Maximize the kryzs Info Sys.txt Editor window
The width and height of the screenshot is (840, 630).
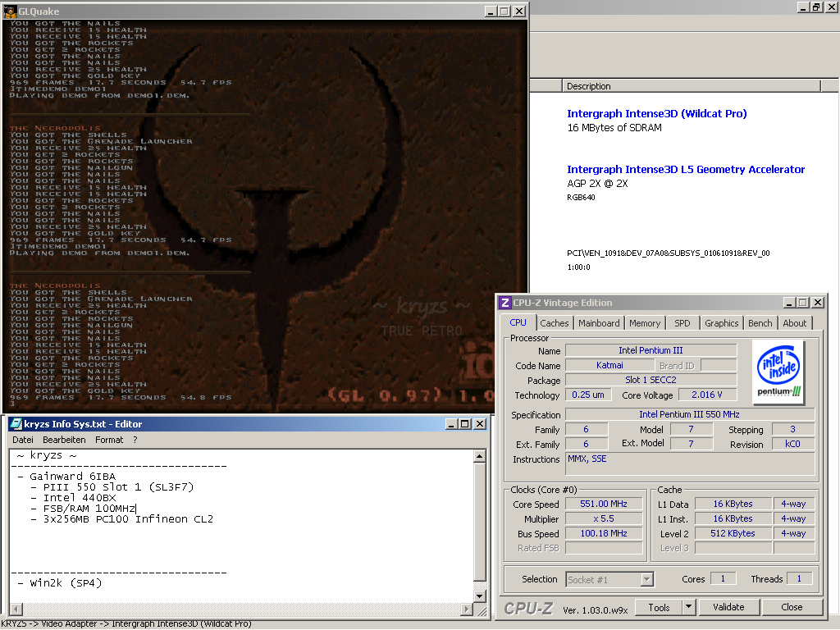[465, 424]
